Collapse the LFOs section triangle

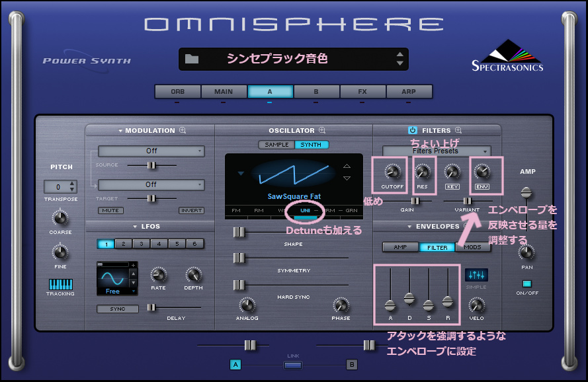click(x=135, y=227)
